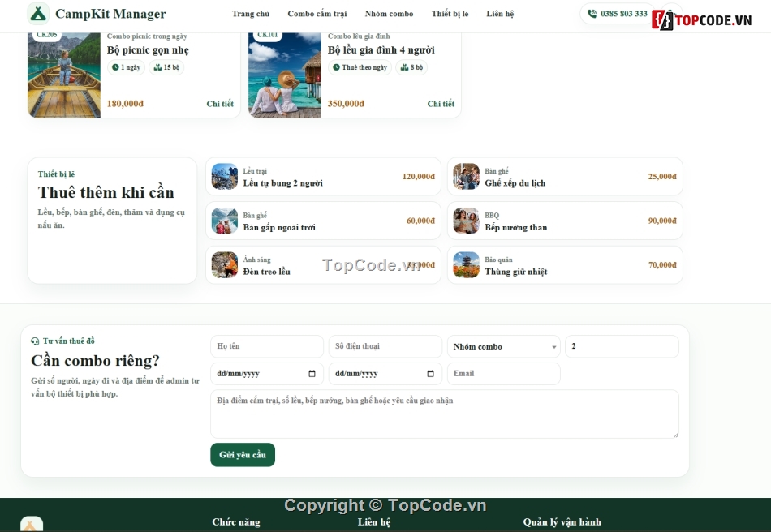
Task: Open Bộ picnic gọn nhẹ boat thumbnail
Action: tap(64, 75)
